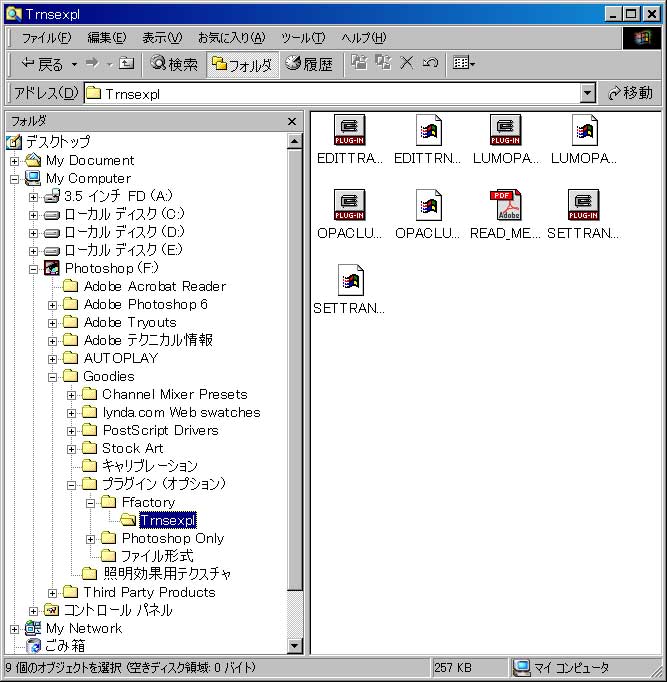Open the ファイル(F) menu
This screenshot has width=667, height=682.
click(x=46, y=38)
